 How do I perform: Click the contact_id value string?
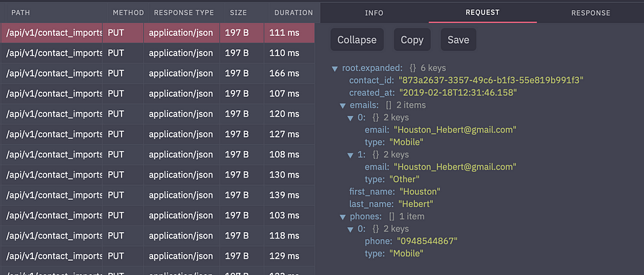tap(491, 80)
